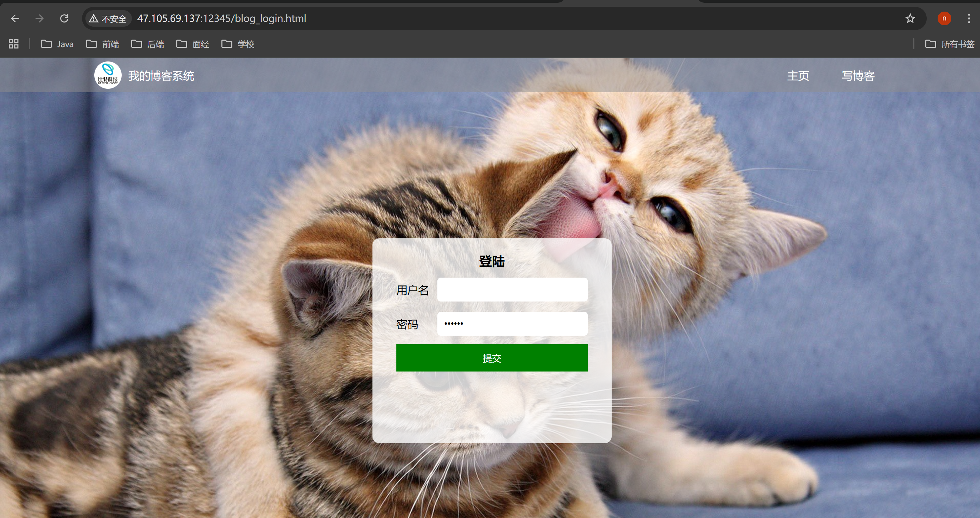
Task: Open the red profile avatar
Action: 944,18
